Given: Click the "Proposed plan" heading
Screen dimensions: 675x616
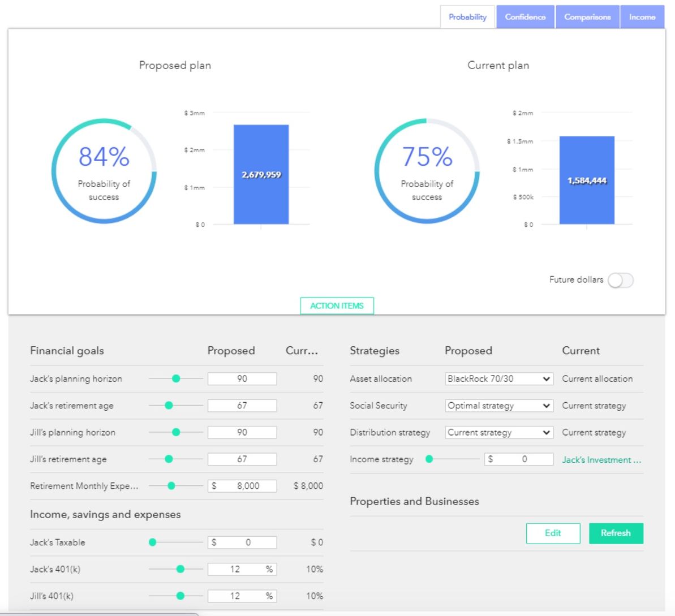Looking at the screenshot, I should (x=175, y=66).
